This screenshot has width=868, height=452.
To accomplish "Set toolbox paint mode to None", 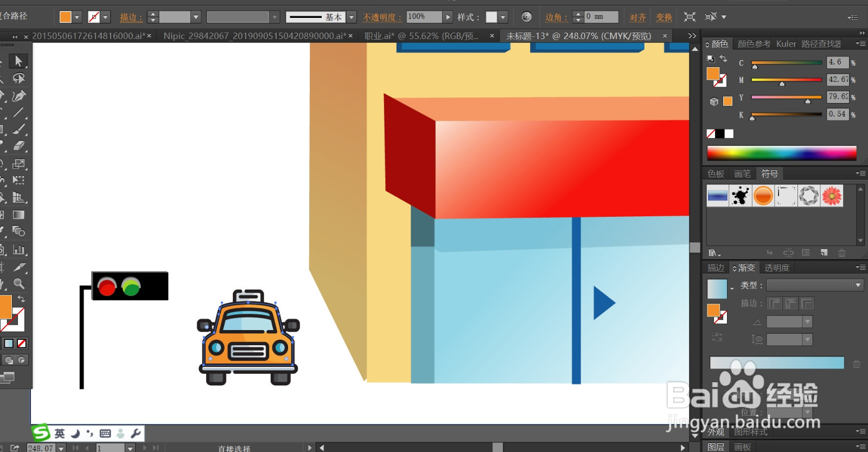I will [22, 343].
